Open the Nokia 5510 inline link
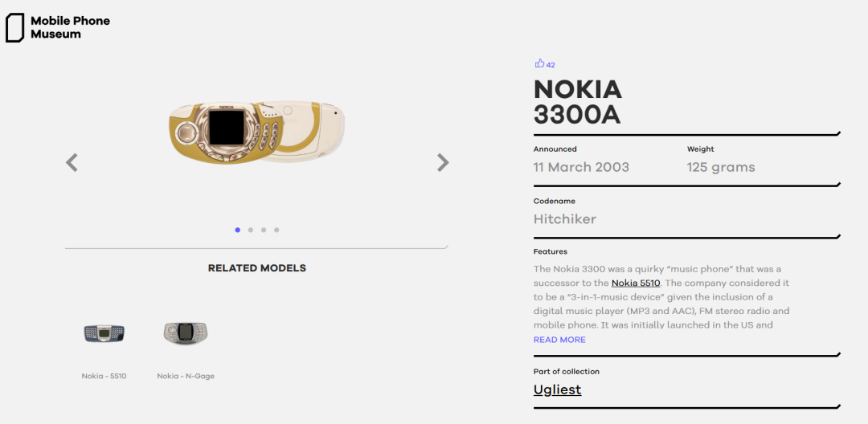The image size is (868, 424). [636, 283]
